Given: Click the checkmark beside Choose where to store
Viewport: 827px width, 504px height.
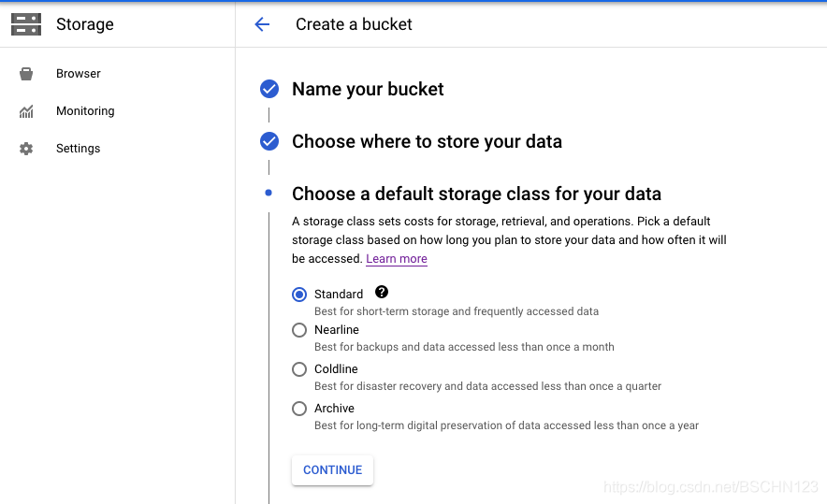Looking at the screenshot, I should [269, 141].
